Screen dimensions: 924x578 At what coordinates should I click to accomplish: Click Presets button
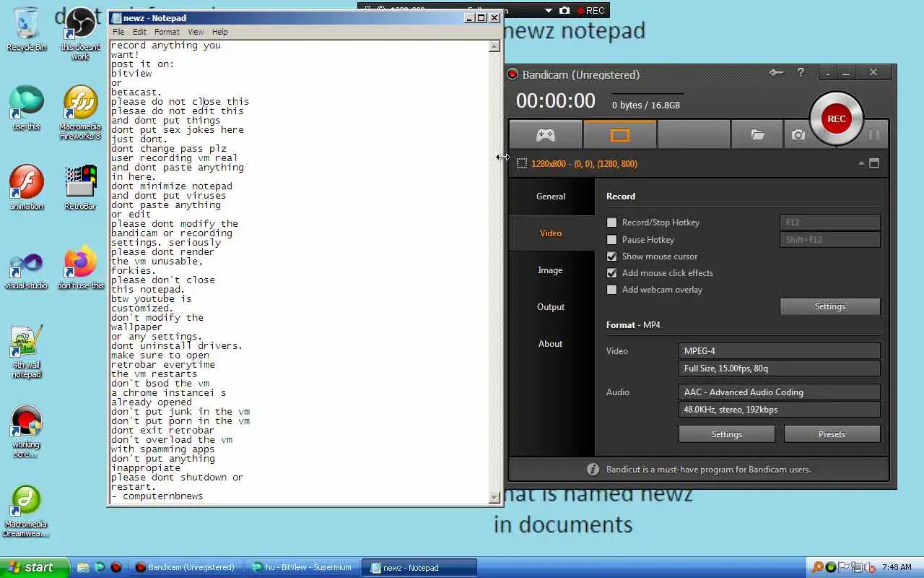click(832, 434)
